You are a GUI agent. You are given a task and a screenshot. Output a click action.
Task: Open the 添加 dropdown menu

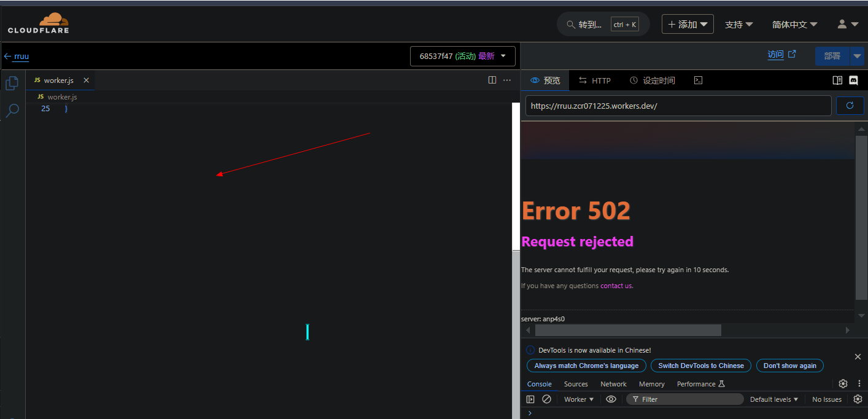coord(688,25)
